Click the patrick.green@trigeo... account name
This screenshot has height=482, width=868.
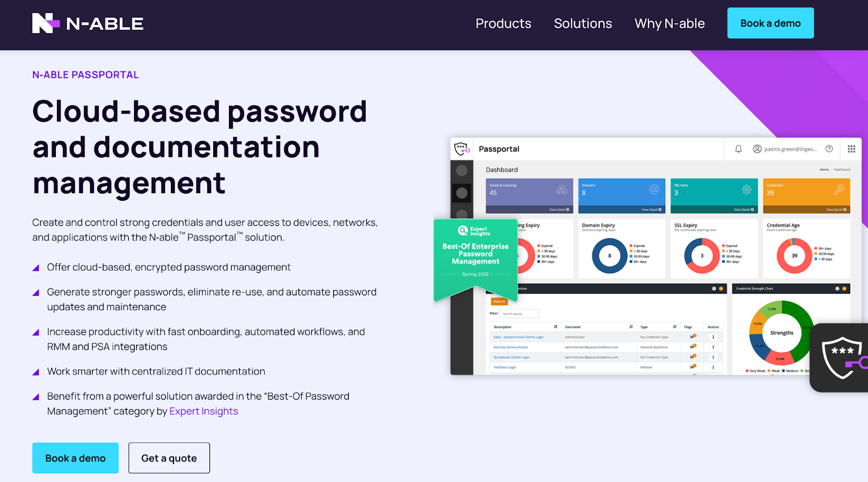point(790,149)
